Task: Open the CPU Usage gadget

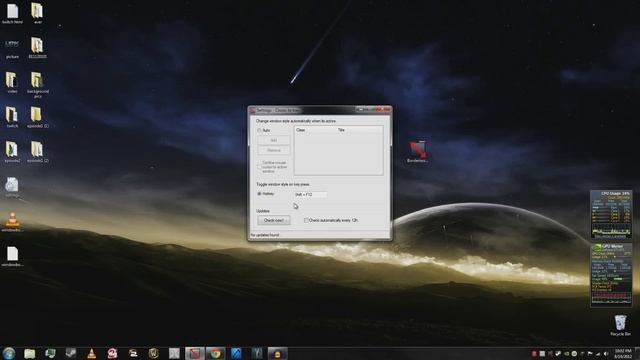Action: [611, 215]
